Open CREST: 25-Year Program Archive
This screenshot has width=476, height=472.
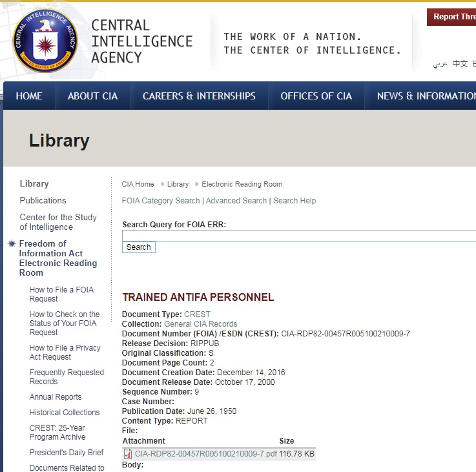[x=57, y=432]
